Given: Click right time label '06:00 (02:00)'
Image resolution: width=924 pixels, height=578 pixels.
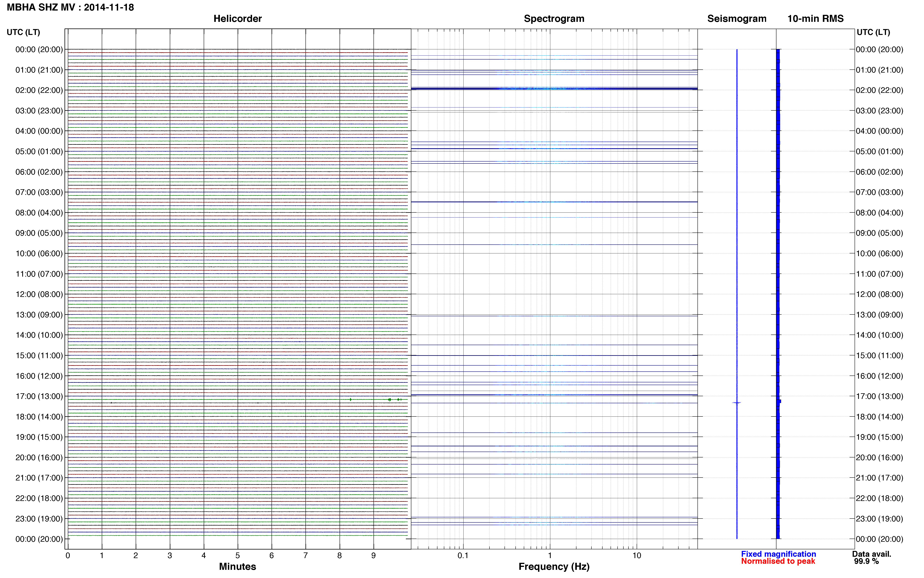Looking at the screenshot, I should tap(879, 172).
